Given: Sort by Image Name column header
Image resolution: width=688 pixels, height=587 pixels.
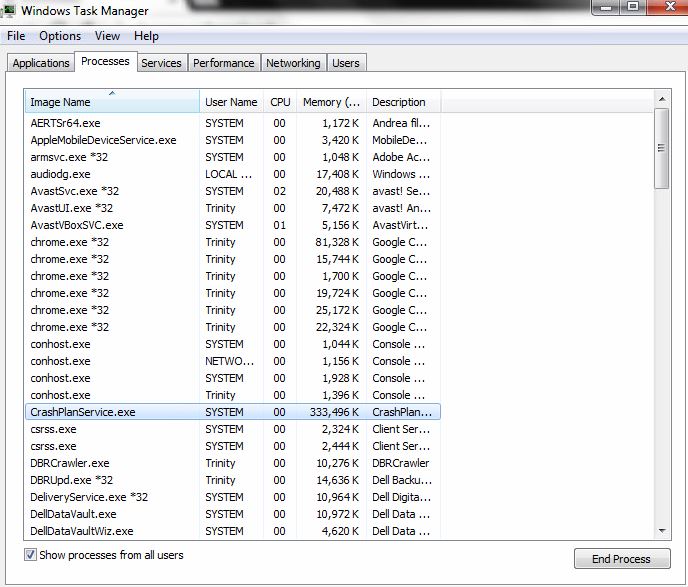Looking at the screenshot, I should pyautogui.click(x=112, y=102).
